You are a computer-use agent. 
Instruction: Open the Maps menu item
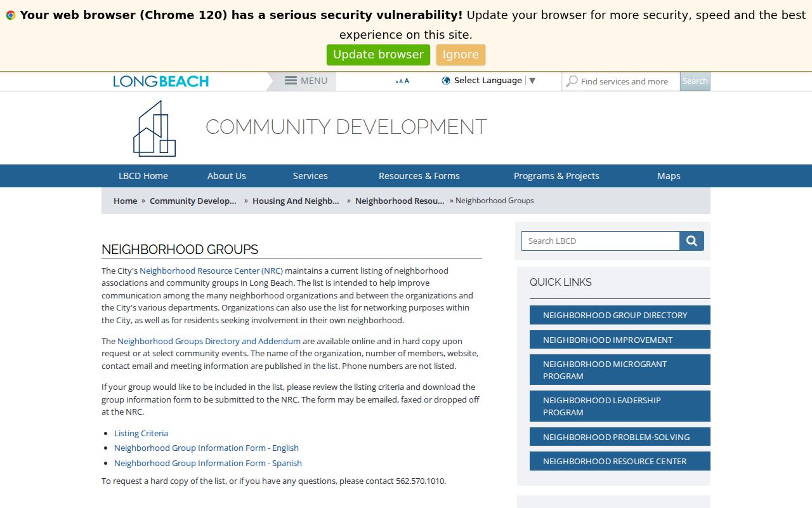point(669,176)
